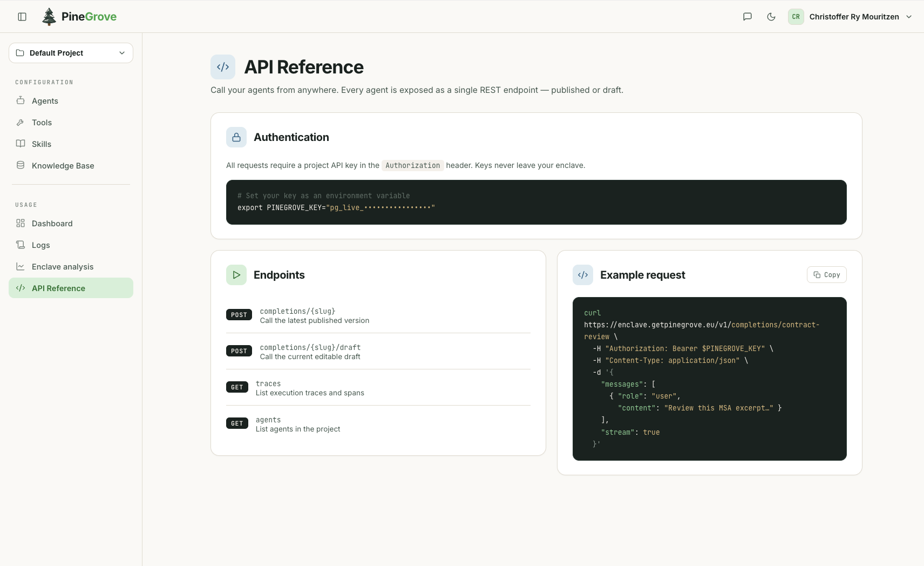Go to Tools page
Viewport: 924px width, 566px height.
pos(71,123)
